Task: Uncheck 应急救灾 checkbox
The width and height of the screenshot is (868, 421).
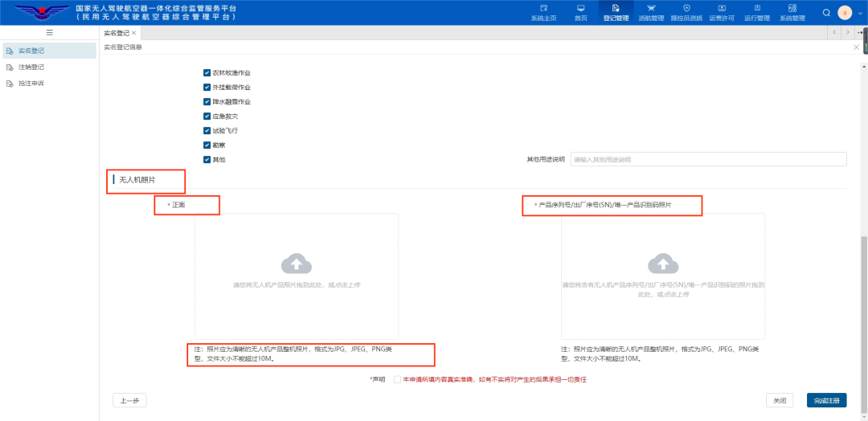Action: (x=207, y=116)
